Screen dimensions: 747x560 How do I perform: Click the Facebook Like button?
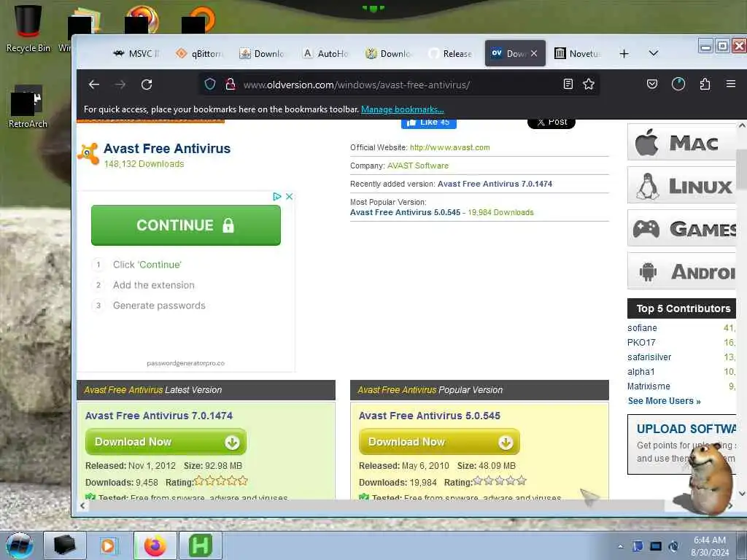pyautogui.click(x=429, y=122)
